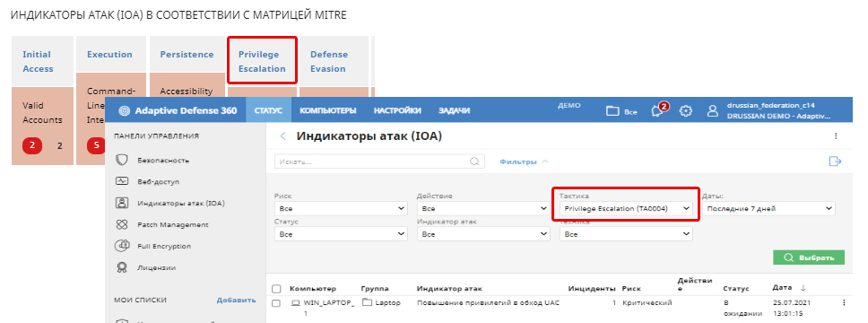Open the Execution MITRE tactic link
The image size is (868, 323).
109,55
